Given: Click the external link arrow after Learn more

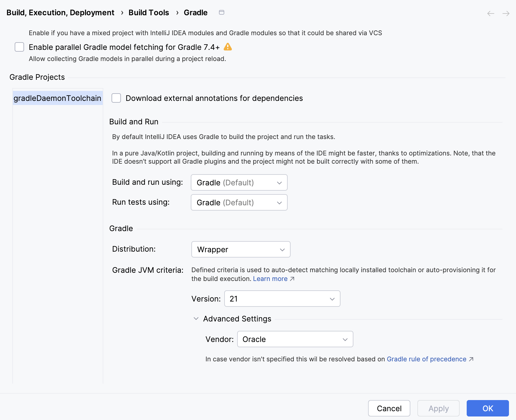Looking at the screenshot, I should pyautogui.click(x=292, y=279).
